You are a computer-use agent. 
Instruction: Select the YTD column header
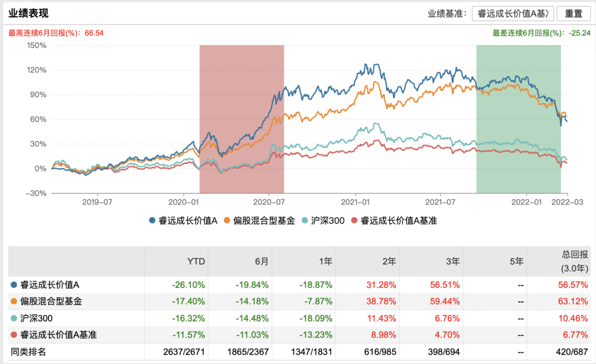click(196, 261)
